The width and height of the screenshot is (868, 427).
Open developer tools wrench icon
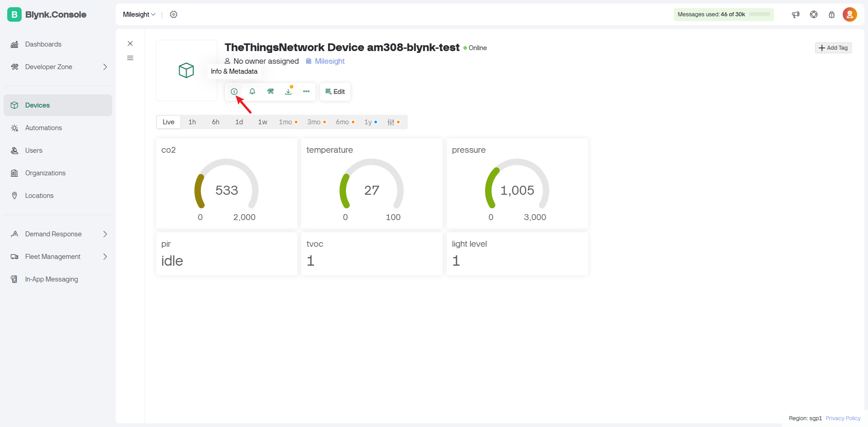point(270,91)
